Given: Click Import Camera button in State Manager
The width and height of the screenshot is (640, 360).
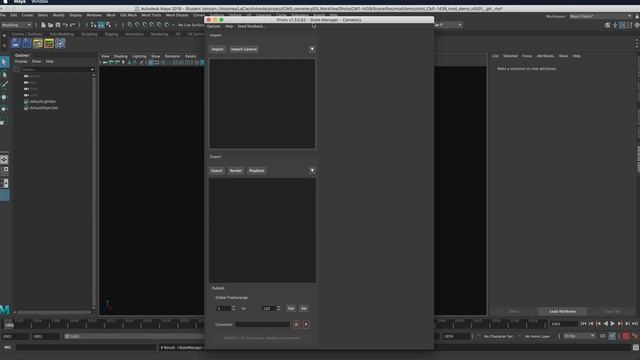Looking at the screenshot, I should (x=244, y=49).
